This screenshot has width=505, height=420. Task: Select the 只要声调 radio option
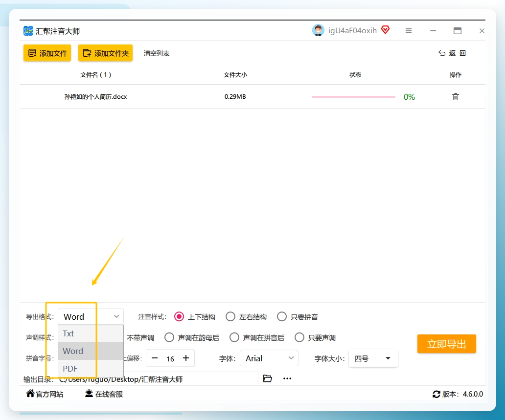coord(315,337)
